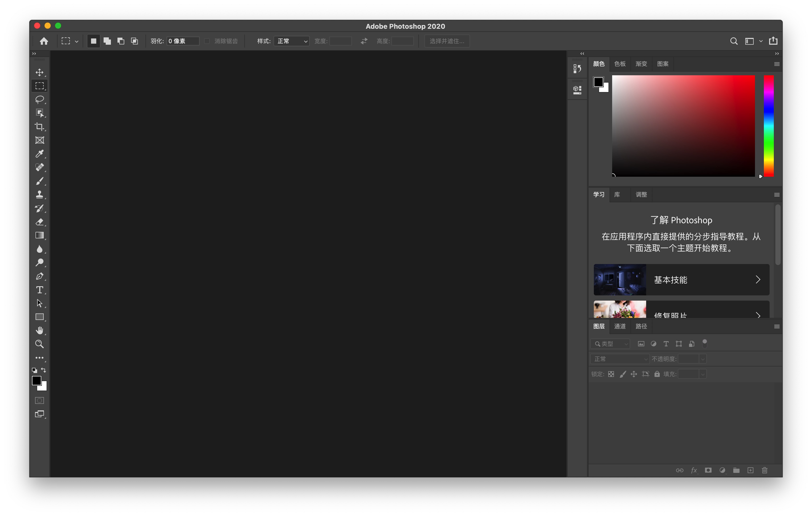Toggle the 消除锯齿 anti-alias checkbox
Image resolution: width=812 pixels, height=516 pixels.
207,41
